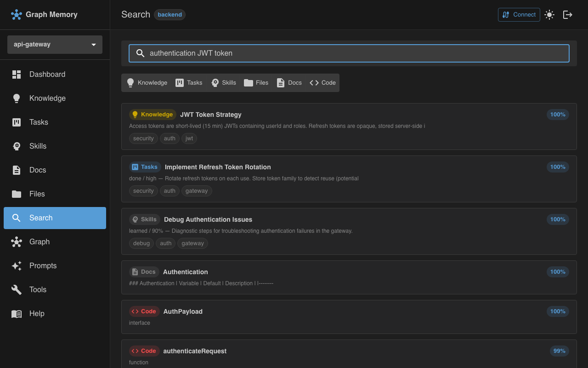Toggle the Knowledge result filter
Viewport: 588px width, 368px height.
pyautogui.click(x=147, y=82)
